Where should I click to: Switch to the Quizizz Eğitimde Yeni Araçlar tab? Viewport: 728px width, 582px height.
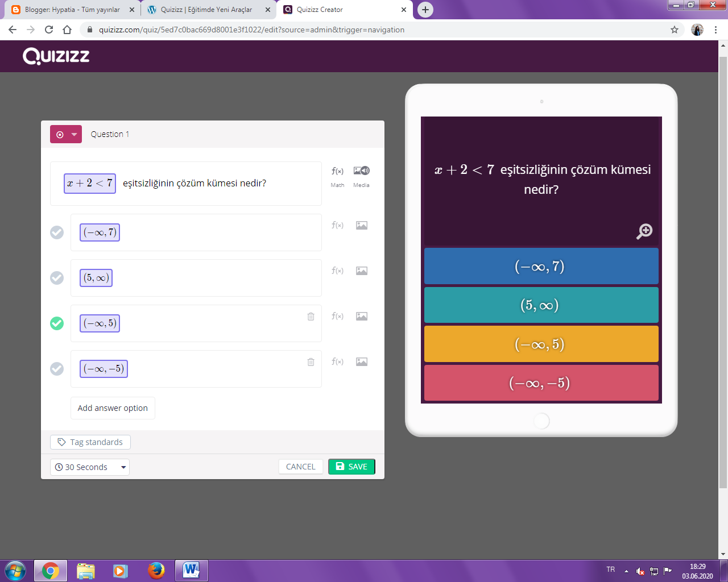[205, 9]
